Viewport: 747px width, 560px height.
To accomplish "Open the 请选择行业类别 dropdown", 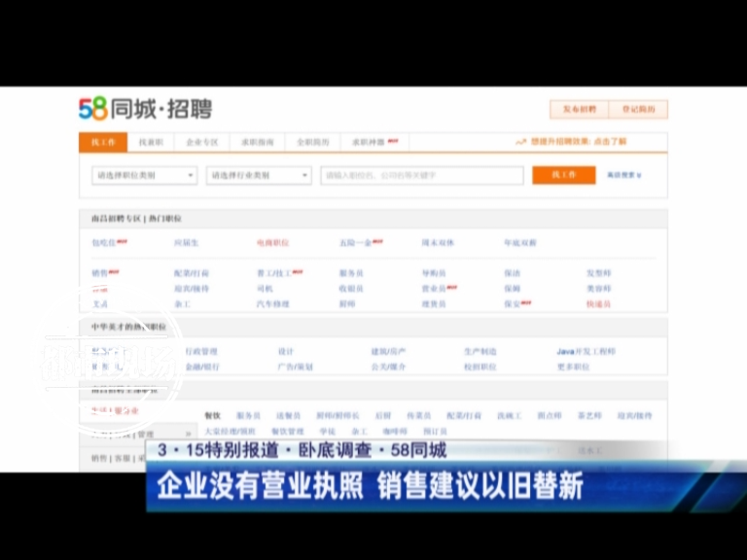I will click(x=259, y=175).
